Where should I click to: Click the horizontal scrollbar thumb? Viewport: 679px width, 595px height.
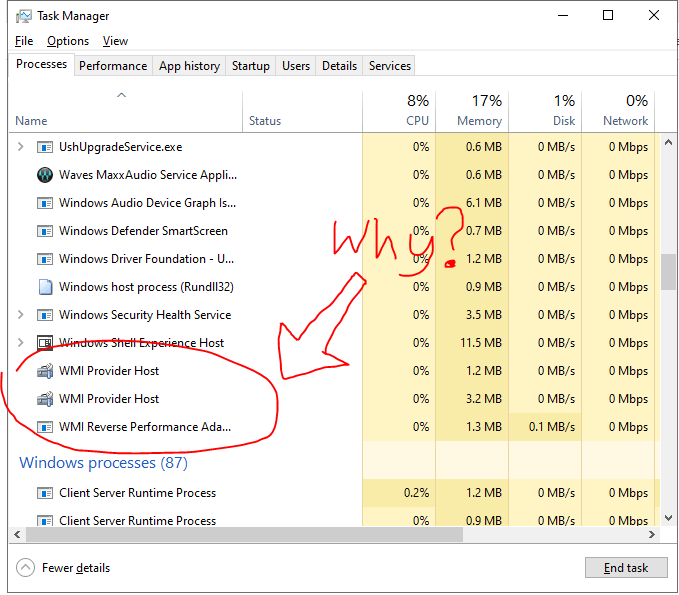(x=244, y=534)
